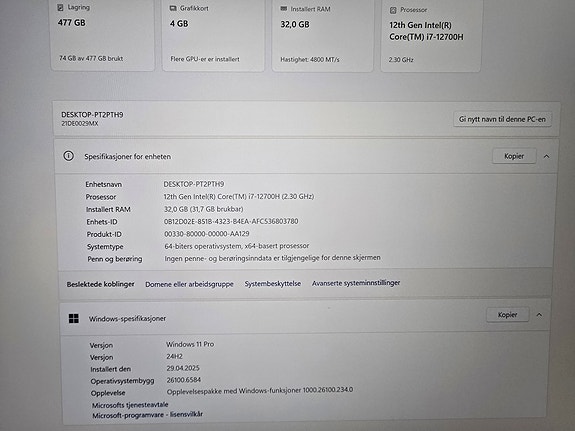Open Microsoft-programvare lisensvilkår link

[147, 414]
